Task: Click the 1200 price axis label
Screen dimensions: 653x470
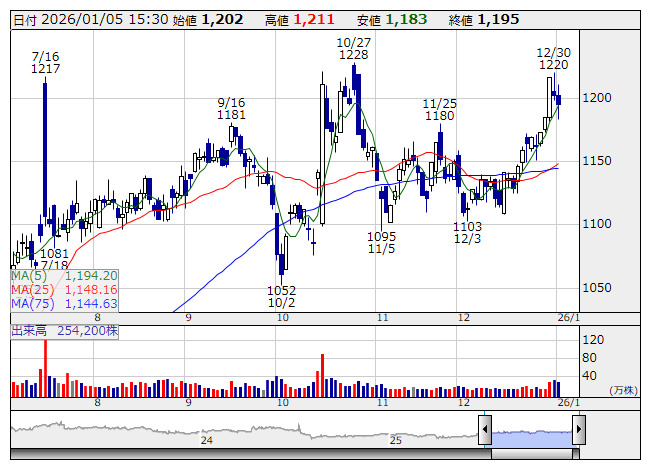Action: [597, 98]
